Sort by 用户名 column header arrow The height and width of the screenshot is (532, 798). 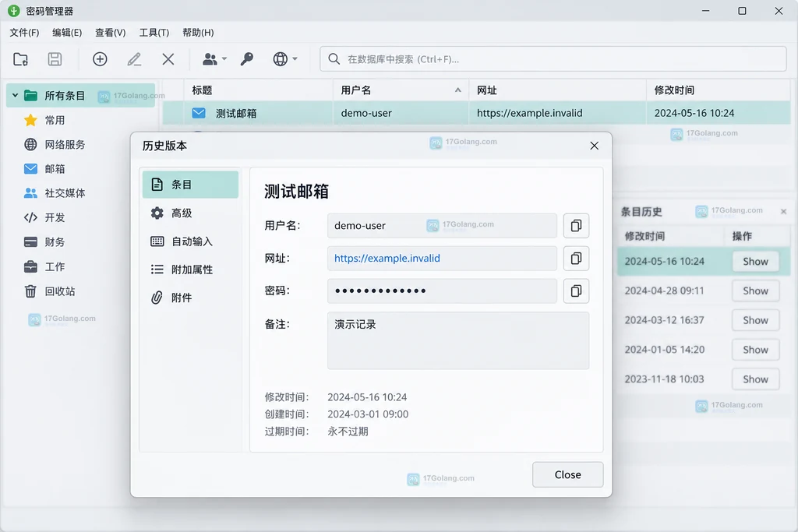click(458, 90)
